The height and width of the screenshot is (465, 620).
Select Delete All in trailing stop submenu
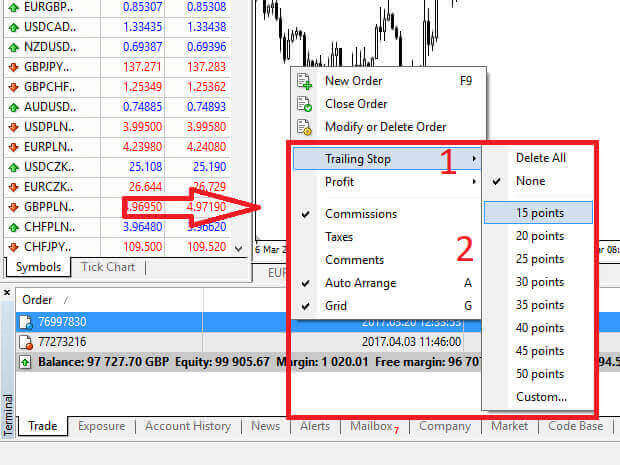click(540, 158)
